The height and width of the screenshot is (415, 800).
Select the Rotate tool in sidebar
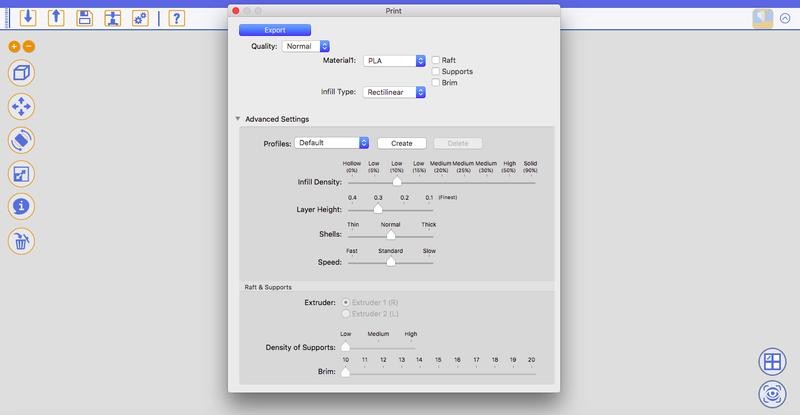[22, 140]
